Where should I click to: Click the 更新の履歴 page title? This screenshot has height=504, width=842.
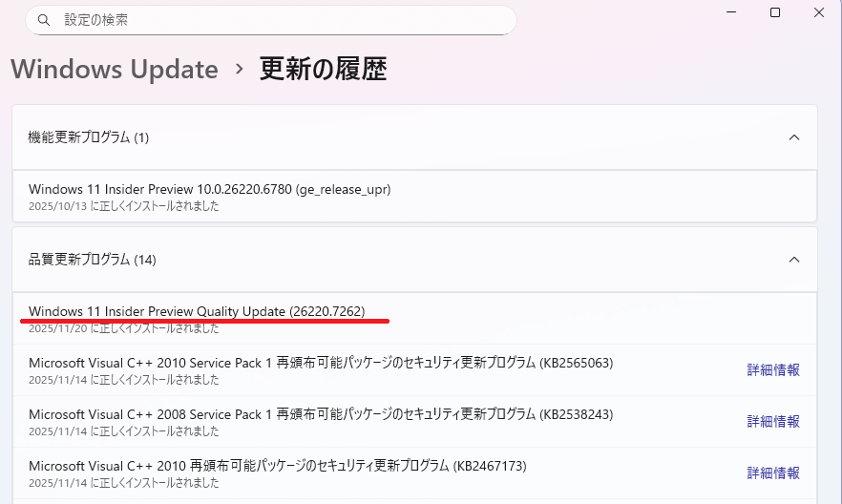(324, 70)
